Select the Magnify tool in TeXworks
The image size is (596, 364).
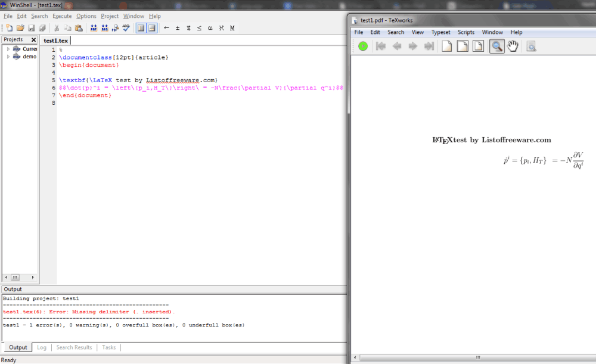[497, 46]
